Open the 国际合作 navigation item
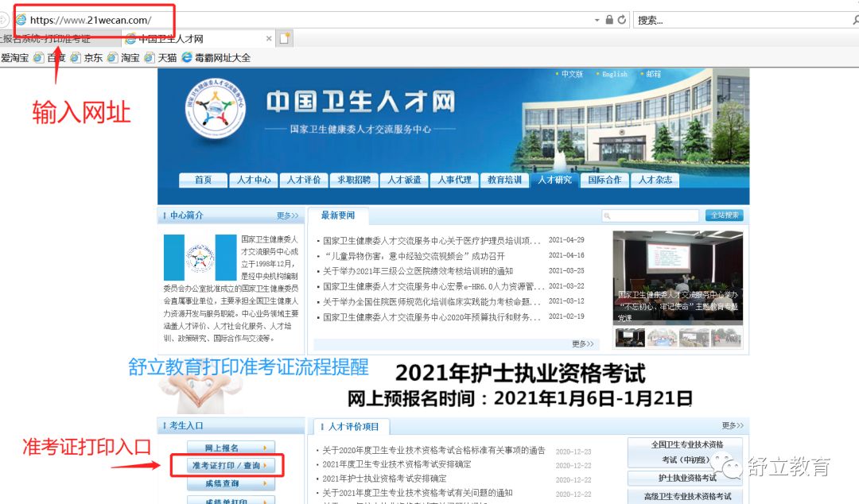859x504 pixels. tap(604, 180)
